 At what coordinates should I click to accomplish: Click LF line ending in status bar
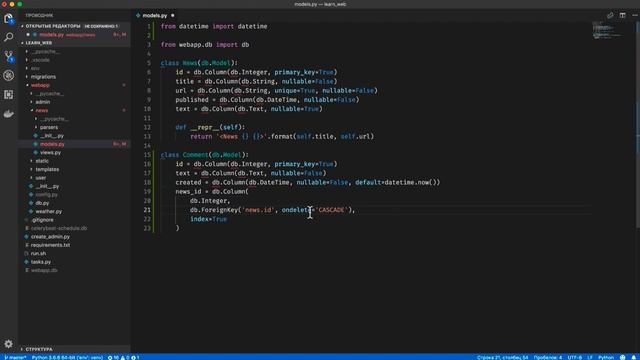click(x=590, y=357)
